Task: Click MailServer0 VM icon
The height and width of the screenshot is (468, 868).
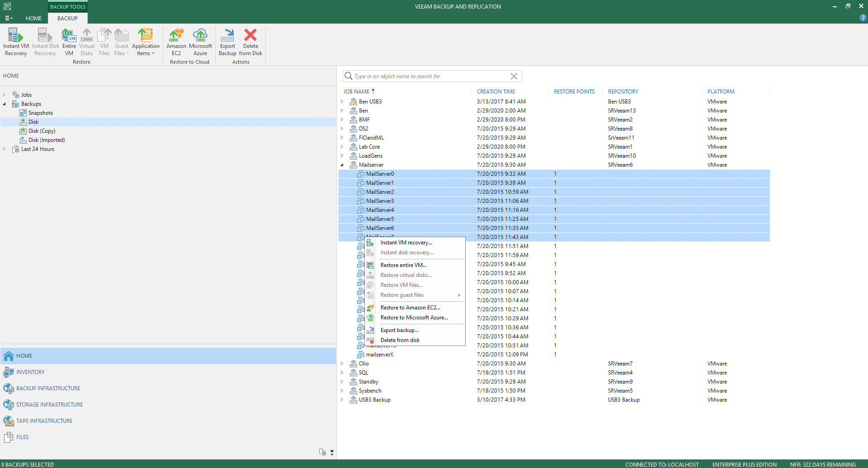Action: point(360,174)
